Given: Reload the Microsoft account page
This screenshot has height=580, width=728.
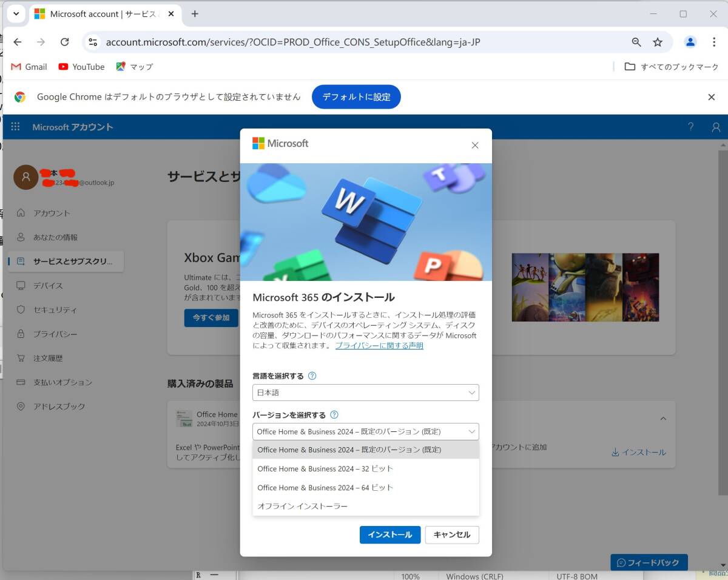Looking at the screenshot, I should pos(64,42).
